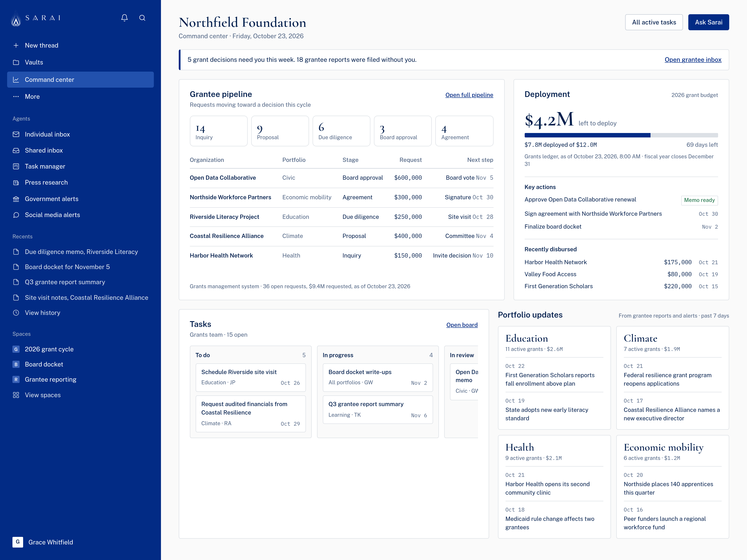Open the notifications bell icon

(x=124, y=18)
